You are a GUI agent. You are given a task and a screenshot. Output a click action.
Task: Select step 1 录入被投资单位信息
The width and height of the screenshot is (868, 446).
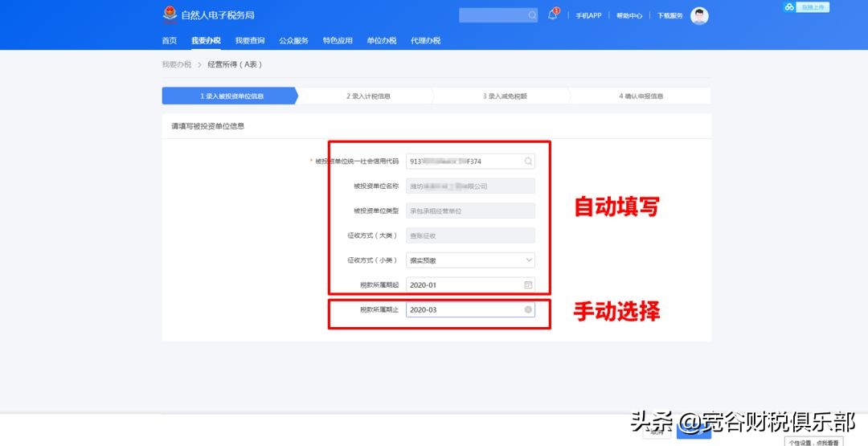[230, 96]
